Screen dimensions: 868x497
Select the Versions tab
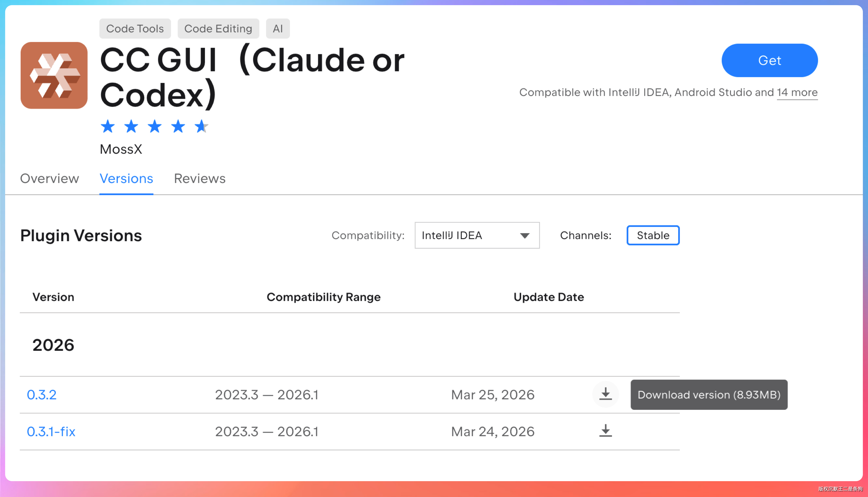pyautogui.click(x=126, y=178)
